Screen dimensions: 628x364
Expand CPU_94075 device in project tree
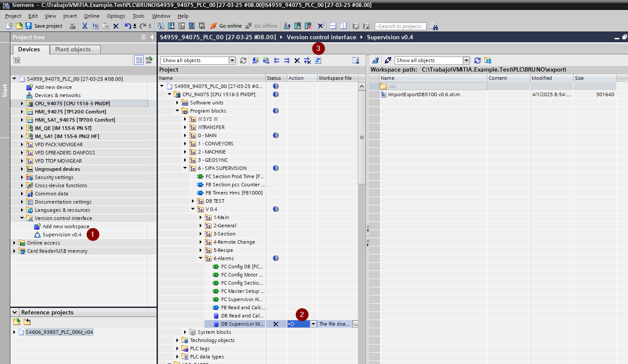pyautogui.click(x=22, y=104)
